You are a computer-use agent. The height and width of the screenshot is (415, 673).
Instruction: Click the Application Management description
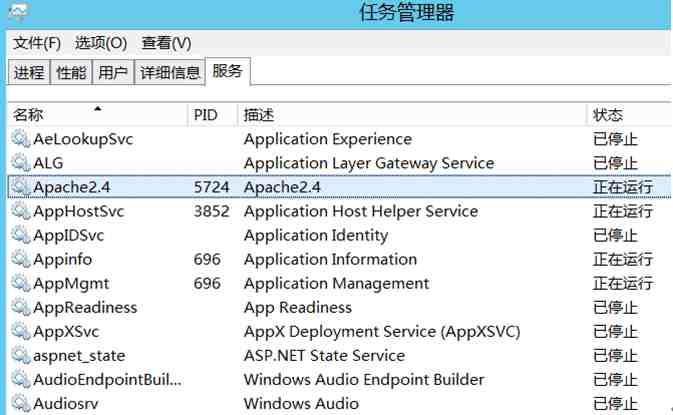[336, 283]
